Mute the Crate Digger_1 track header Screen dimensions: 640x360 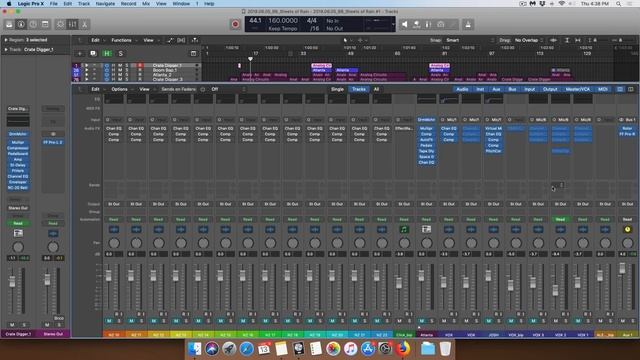[120, 65]
